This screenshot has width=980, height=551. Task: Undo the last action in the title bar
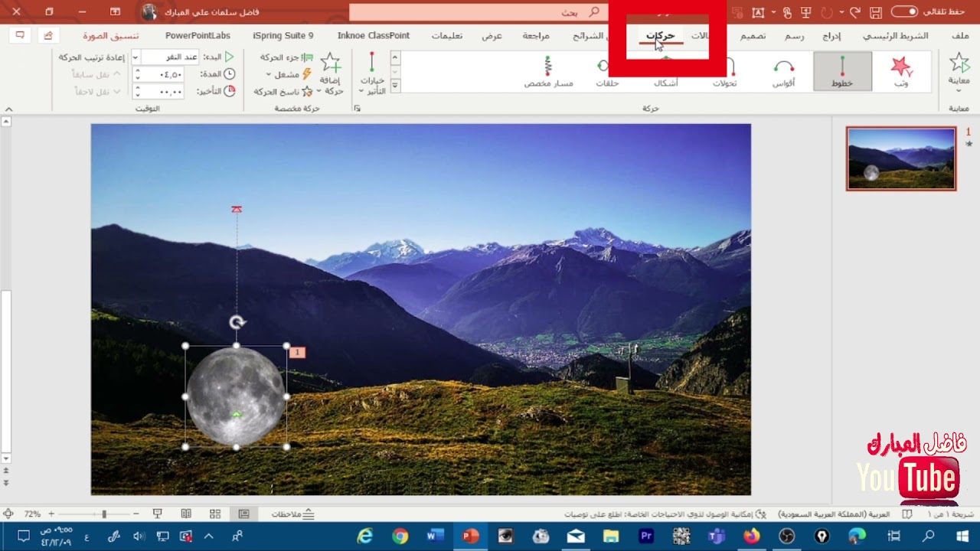(x=854, y=12)
